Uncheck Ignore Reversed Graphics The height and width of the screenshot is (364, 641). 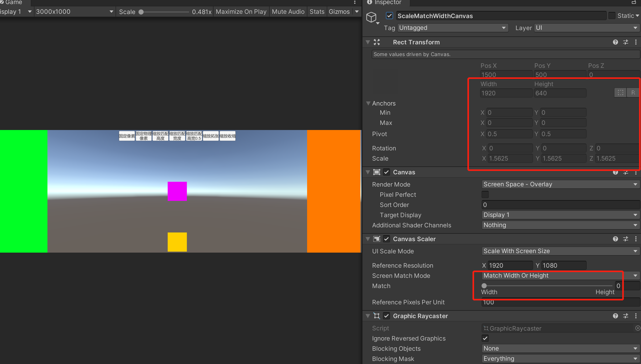click(485, 338)
